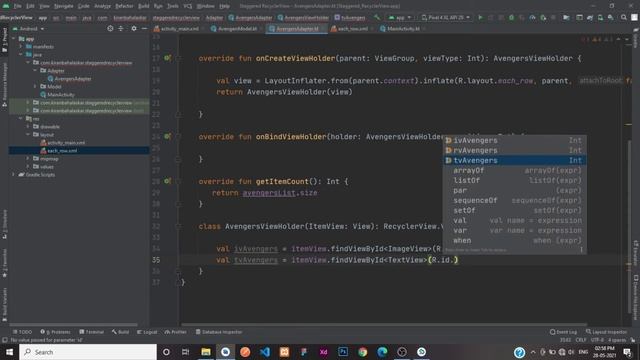Open the TODO tool window
Image resolution: width=640 pixels, height=360 pixels.
click(x=22, y=332)
